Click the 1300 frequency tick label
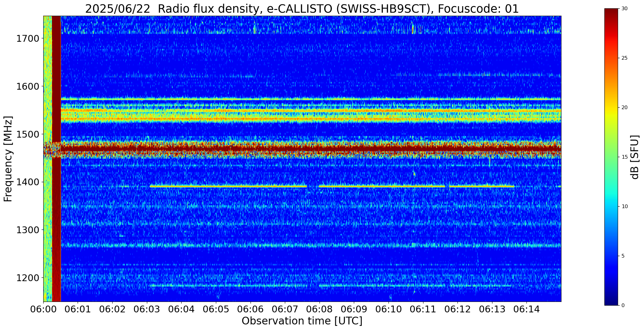The width and height of the screenshot is (644, 330). click(28, 230)
